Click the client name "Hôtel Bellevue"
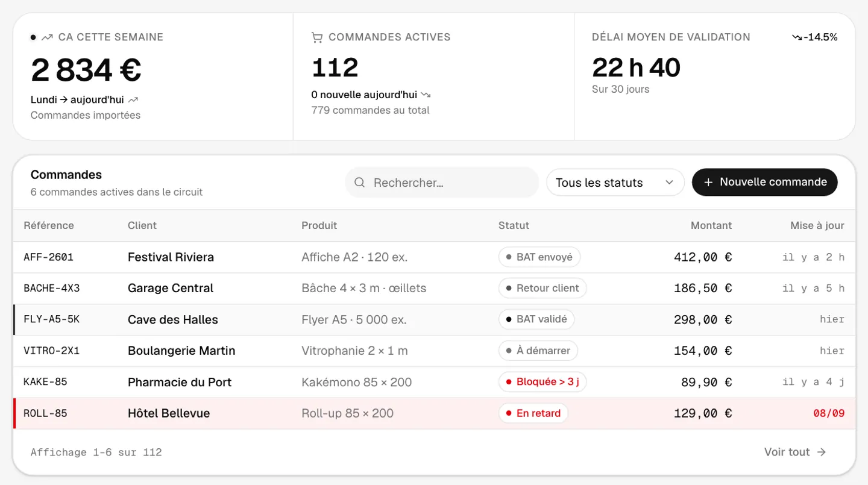Image resolution: width=868 pixels, height=485 pixels. pos(169,413)
